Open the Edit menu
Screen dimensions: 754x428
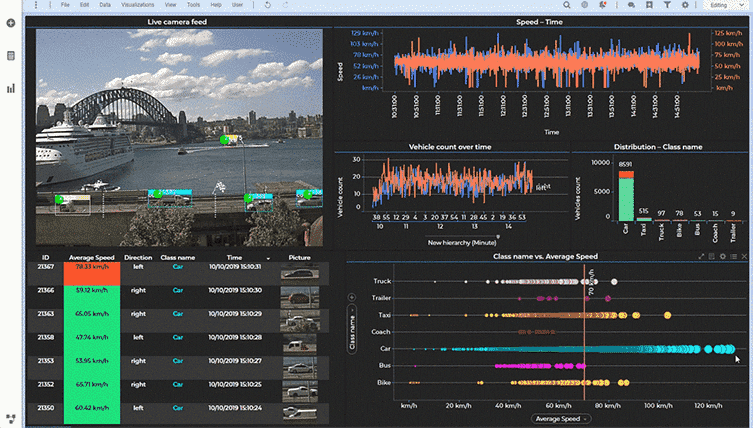85,5
